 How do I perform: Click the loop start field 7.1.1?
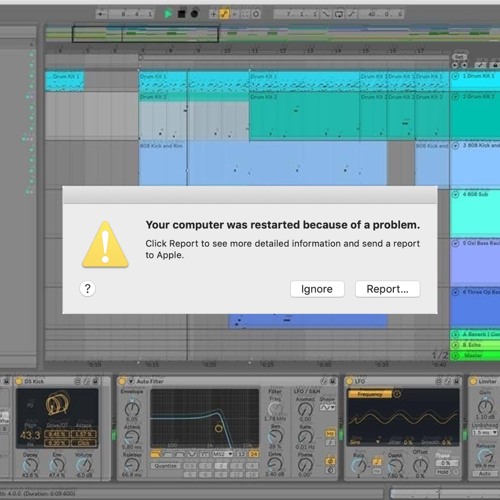(x=296, y=14)
